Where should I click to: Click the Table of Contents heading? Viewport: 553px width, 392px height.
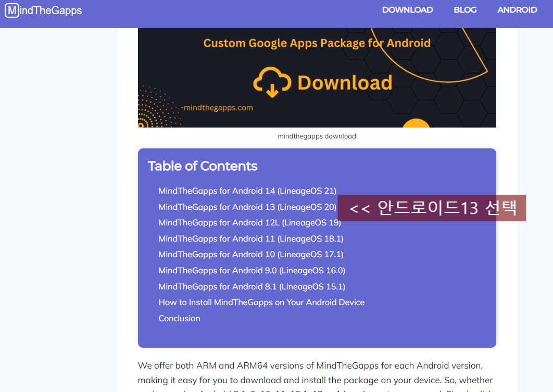[x=203, y=166]
